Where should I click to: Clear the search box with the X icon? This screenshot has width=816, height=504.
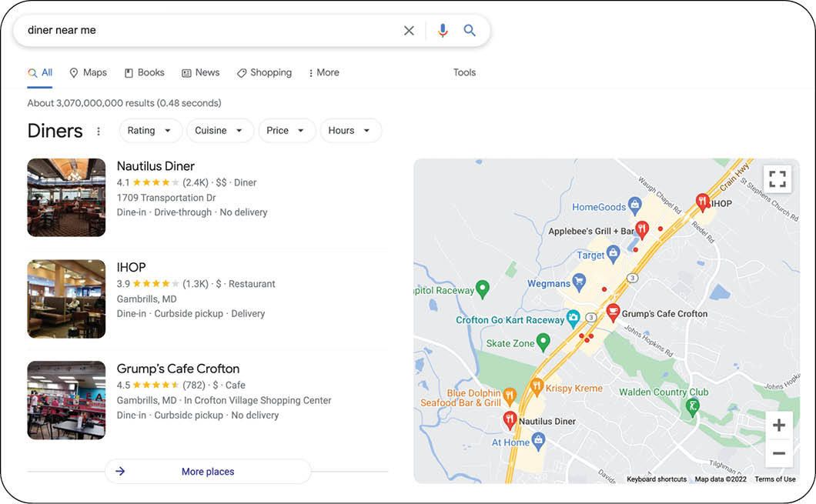tap(409, 31)
